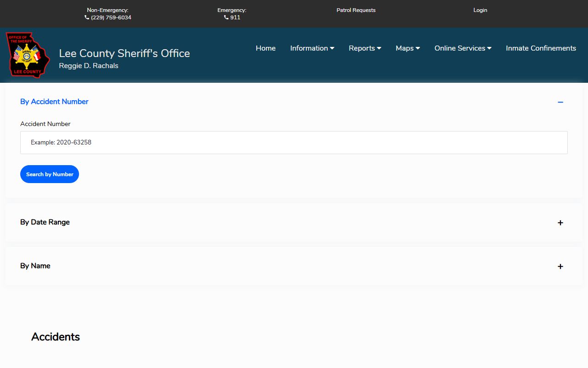Focus the Accident Number input field

click(294, 143)
